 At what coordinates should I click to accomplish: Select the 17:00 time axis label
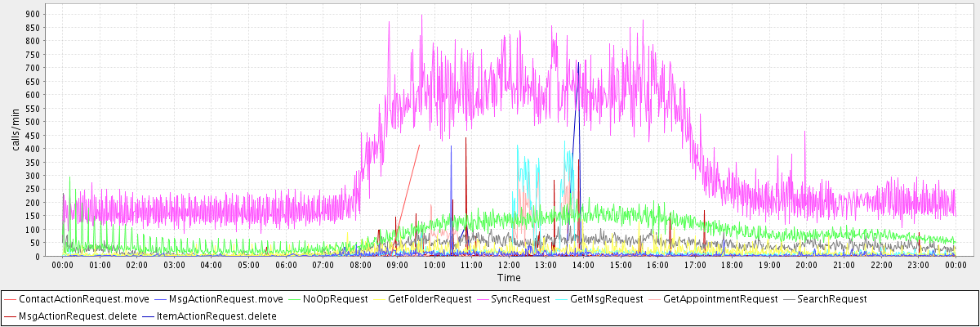[x=695, y=265]
